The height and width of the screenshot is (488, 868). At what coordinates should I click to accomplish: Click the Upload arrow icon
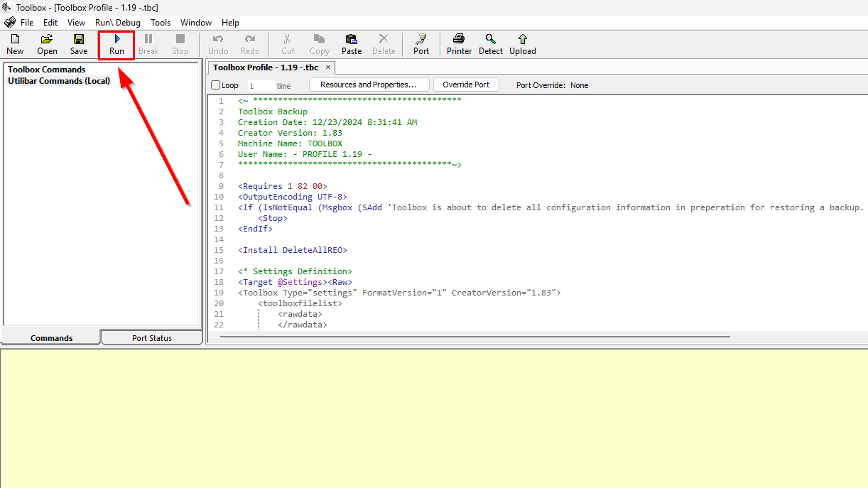[523, 44]
